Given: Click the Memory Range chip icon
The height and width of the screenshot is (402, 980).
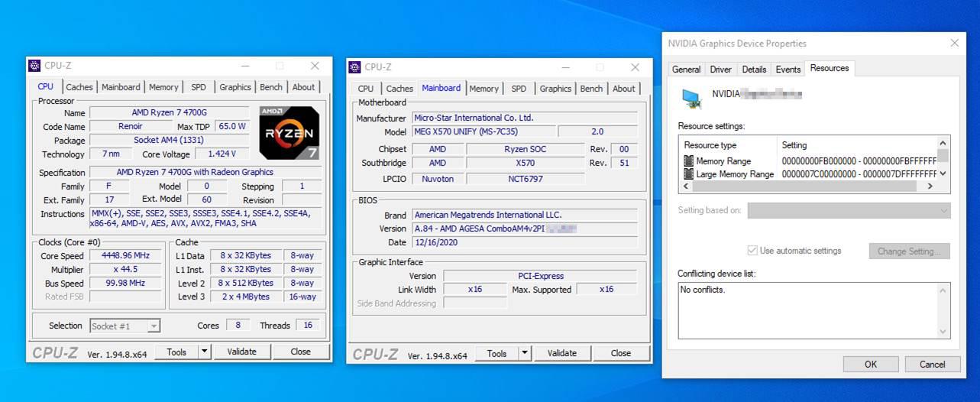Looking at the screenshot, I should click(x=688, y=161).
